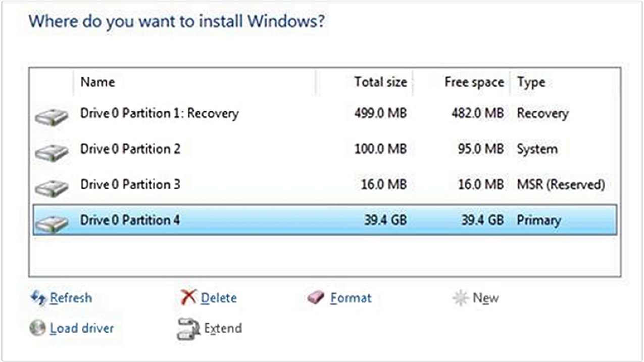Click the drive icon beside Partition 3 MSR
This screenshot has height=362, width=644.
(51, 186)
